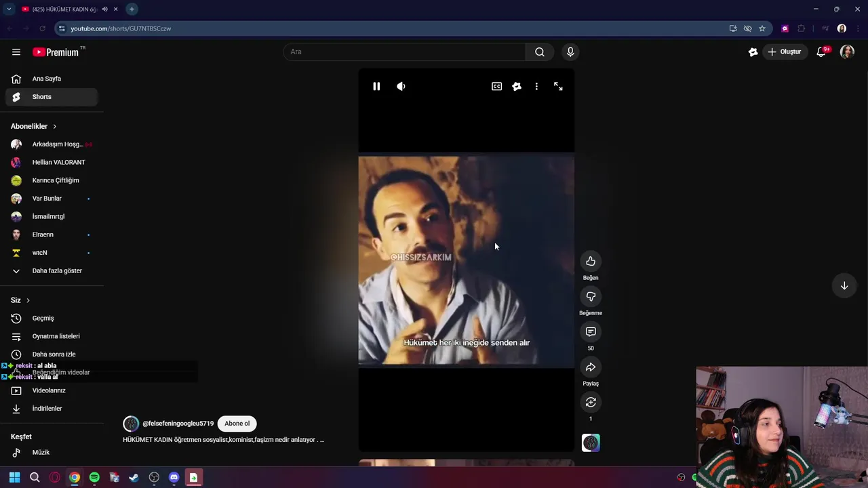Open Daha sonra izle

pyautogui.click(x=52, y=354)
